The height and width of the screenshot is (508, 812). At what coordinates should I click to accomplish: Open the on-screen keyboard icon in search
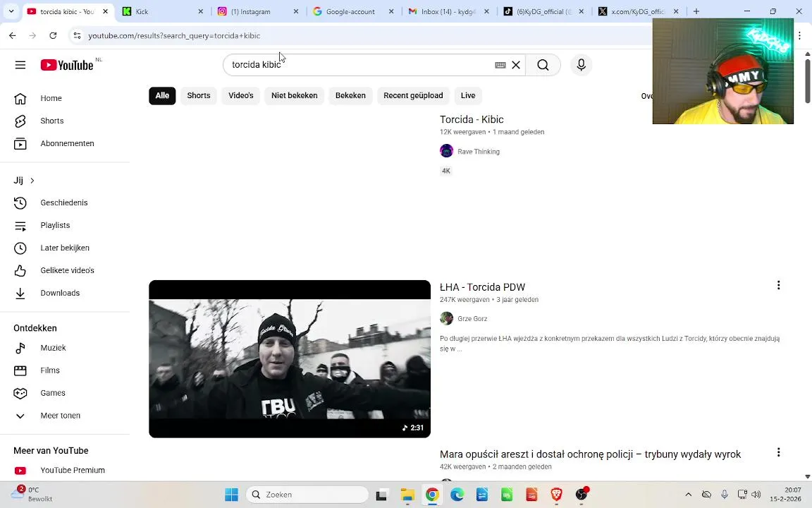click(x=500, y=65)
